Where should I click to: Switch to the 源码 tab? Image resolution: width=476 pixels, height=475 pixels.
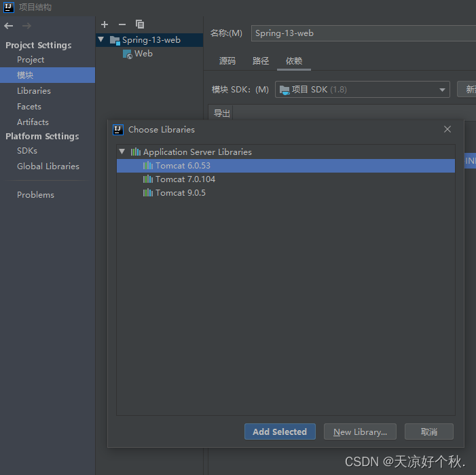227,61
